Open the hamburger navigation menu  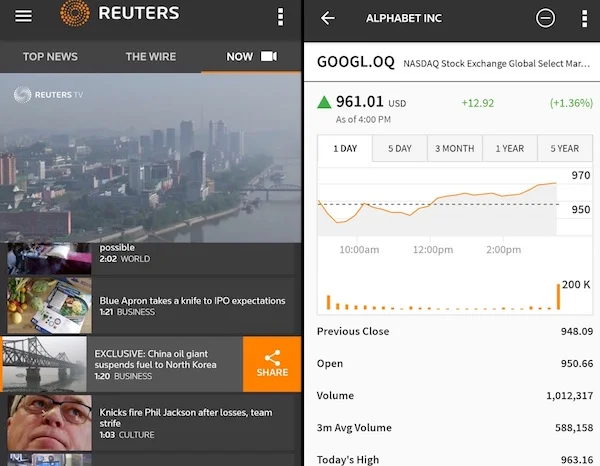click(23, 16)
